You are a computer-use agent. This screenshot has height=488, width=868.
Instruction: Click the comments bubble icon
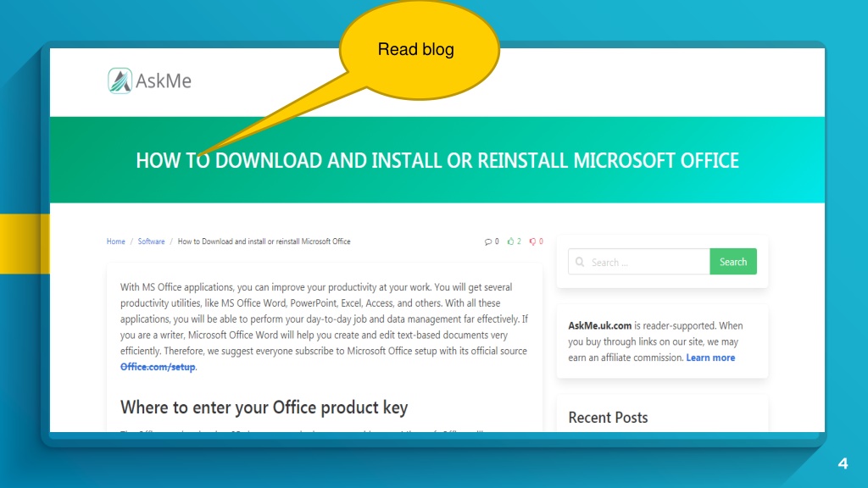pyautogui.click(x=487, y=241)
